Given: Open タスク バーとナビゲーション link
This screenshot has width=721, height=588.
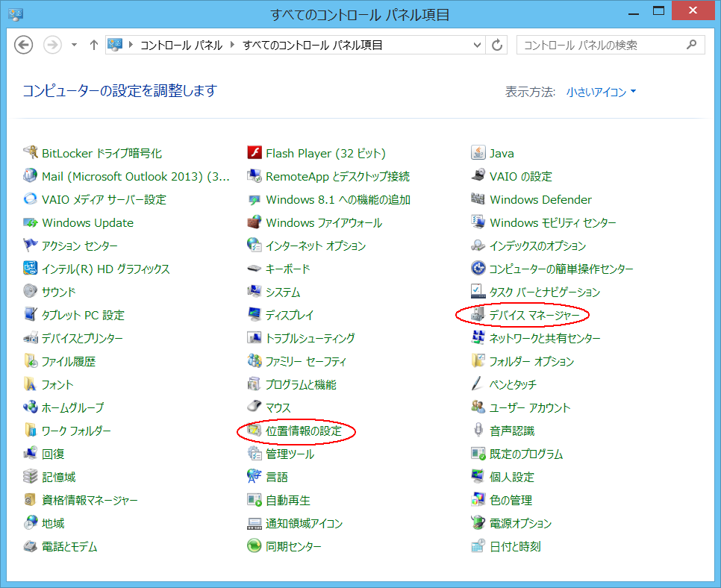Looking at the screenshot, I should 545,292.
